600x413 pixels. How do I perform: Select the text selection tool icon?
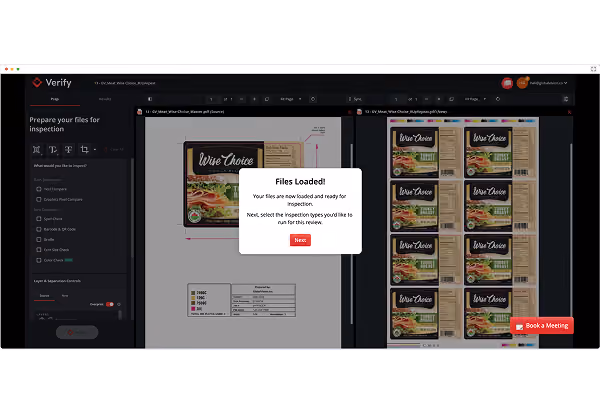[x=52, y=149]
